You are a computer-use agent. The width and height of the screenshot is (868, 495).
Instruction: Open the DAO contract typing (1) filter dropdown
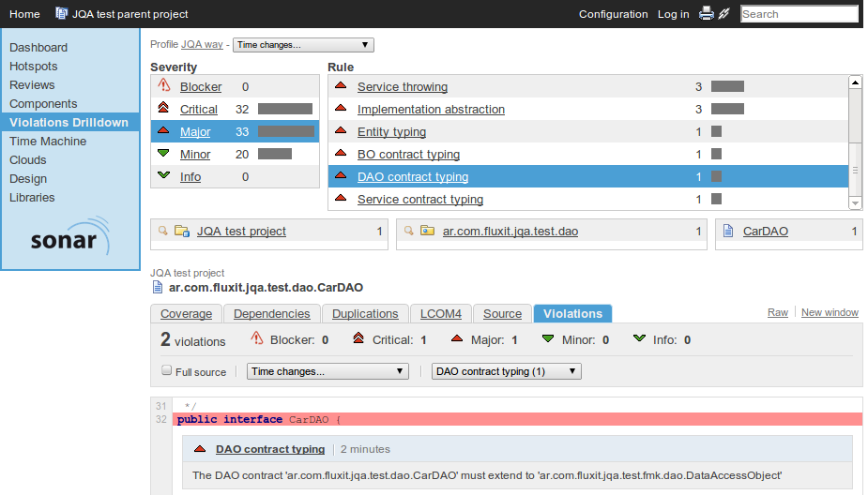[507, 371]
